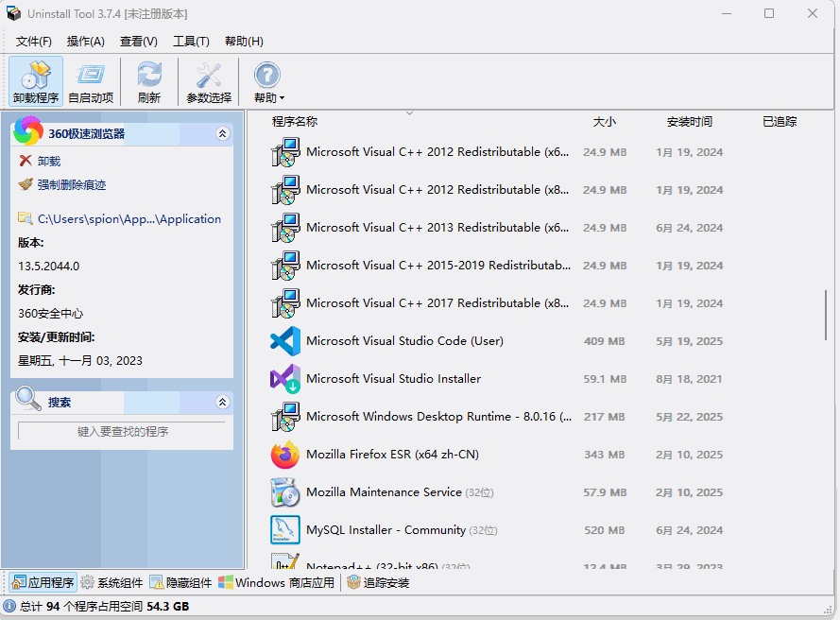The height and width of the screenshot is (620, 840).
Task: Click the Visual Studio Installer icon
Action: (x=284, y=379)
